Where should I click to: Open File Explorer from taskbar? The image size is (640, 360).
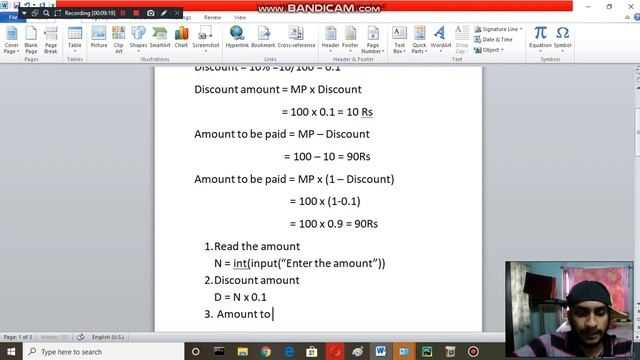[242, 351]
